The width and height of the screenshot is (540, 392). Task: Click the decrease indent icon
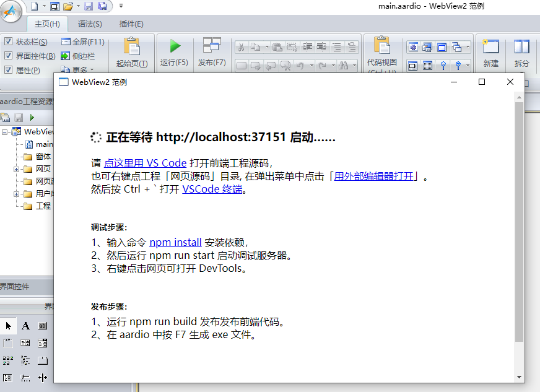pos(321,47)
